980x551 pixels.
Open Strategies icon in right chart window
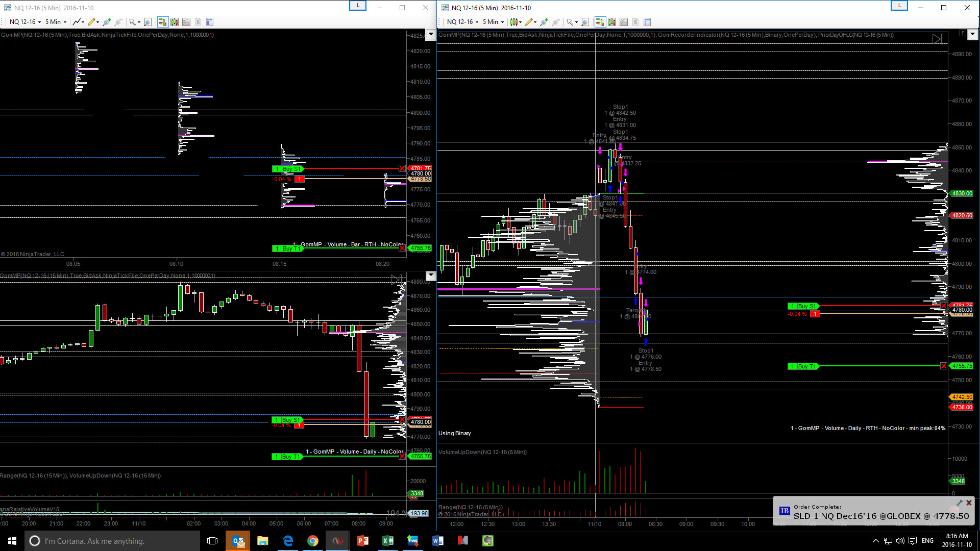635,22
